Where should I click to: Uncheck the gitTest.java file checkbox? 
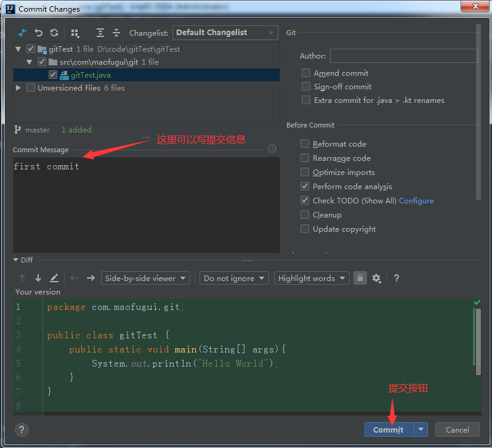(53, 75)
